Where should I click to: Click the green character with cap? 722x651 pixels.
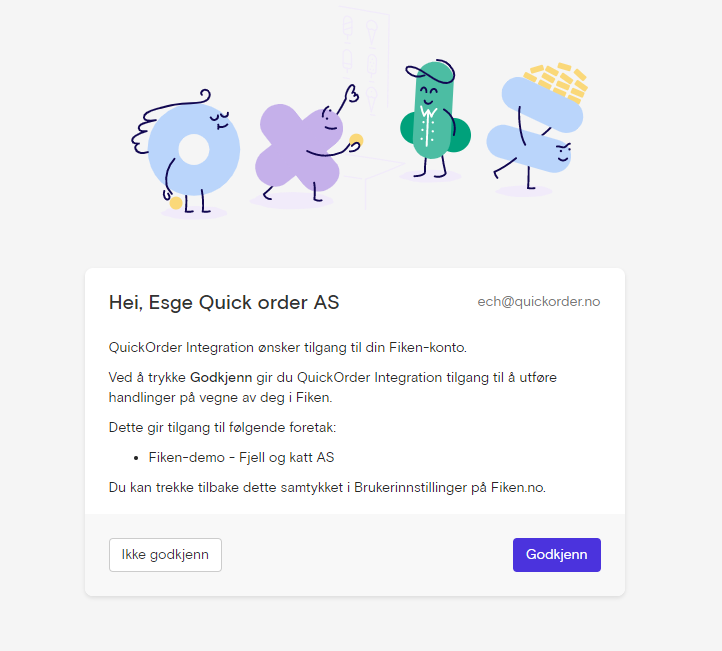[433, 120]
